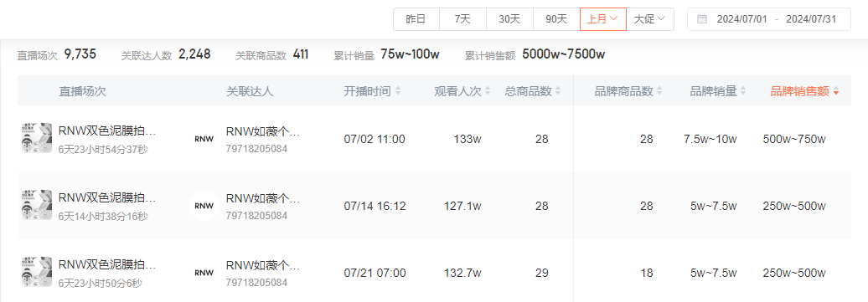Screen dimensions: 868x302
Task: Expand the 大促 dropdown
Action: coord(650,19)
